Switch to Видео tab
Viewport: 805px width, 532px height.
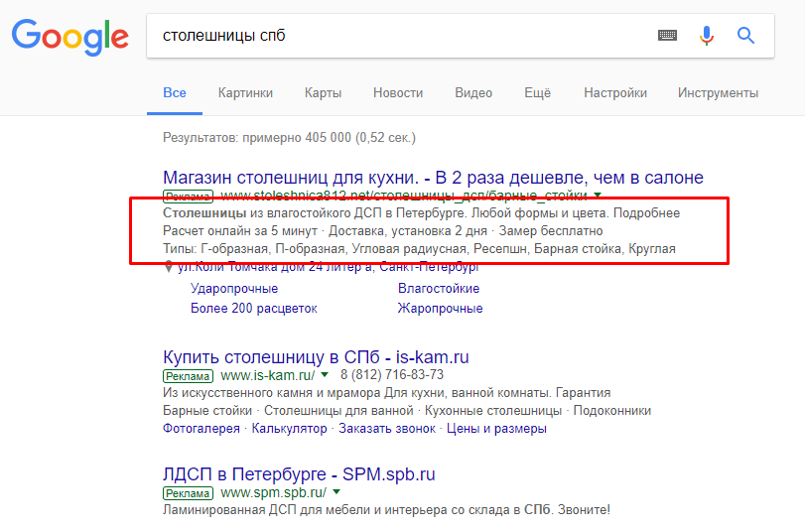(x=473, y=93)
